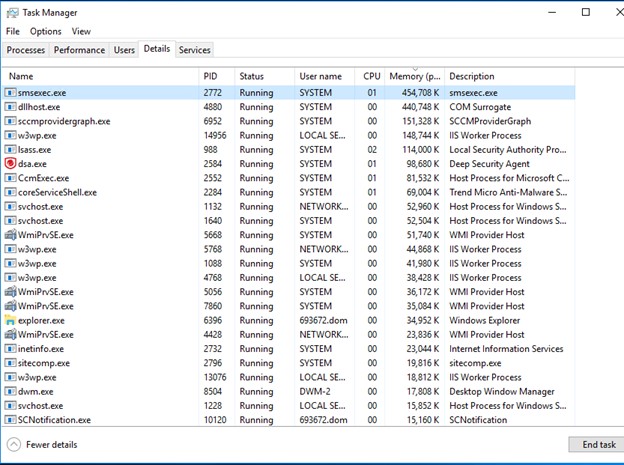
Task: Click the Desktop Window Manager description
Action: pos(501,392)
